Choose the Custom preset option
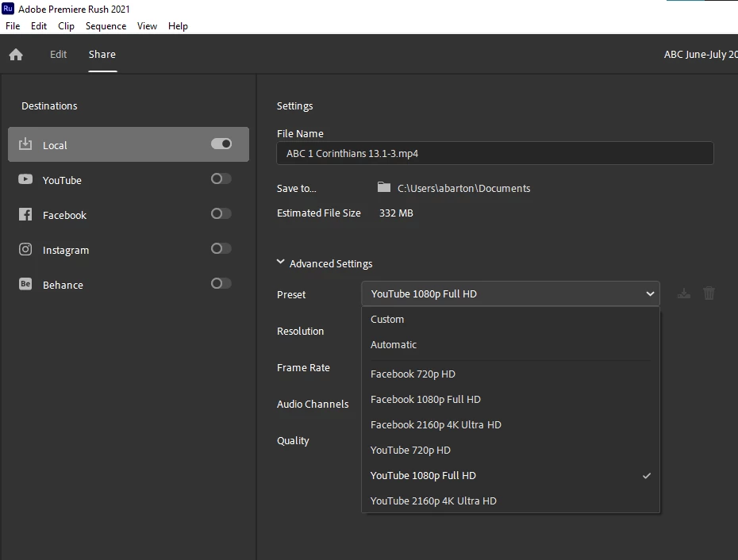 (x=511, y=319)
